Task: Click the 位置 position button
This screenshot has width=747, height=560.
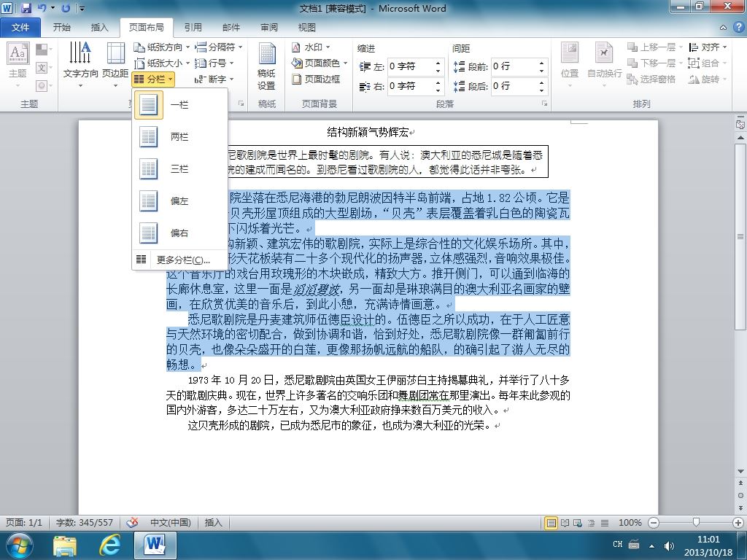Action: 569,65
